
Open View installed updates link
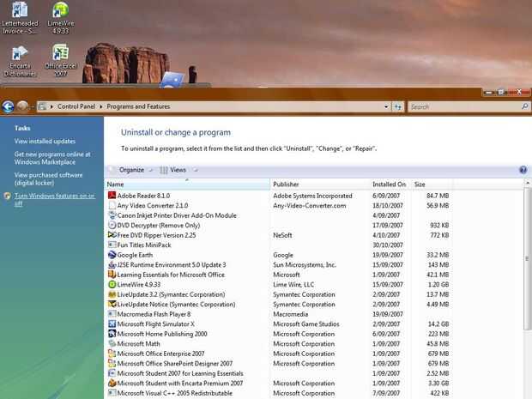45,141
